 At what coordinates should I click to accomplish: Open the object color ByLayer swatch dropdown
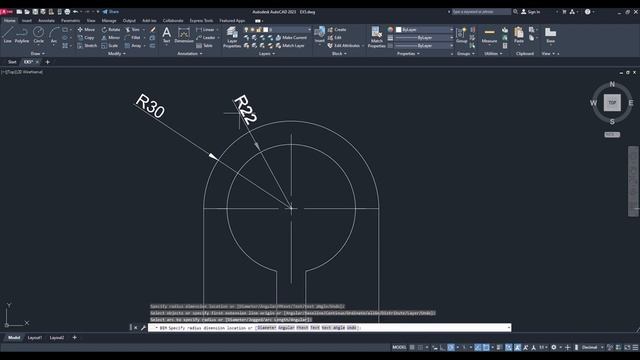(x=424, y=29)
